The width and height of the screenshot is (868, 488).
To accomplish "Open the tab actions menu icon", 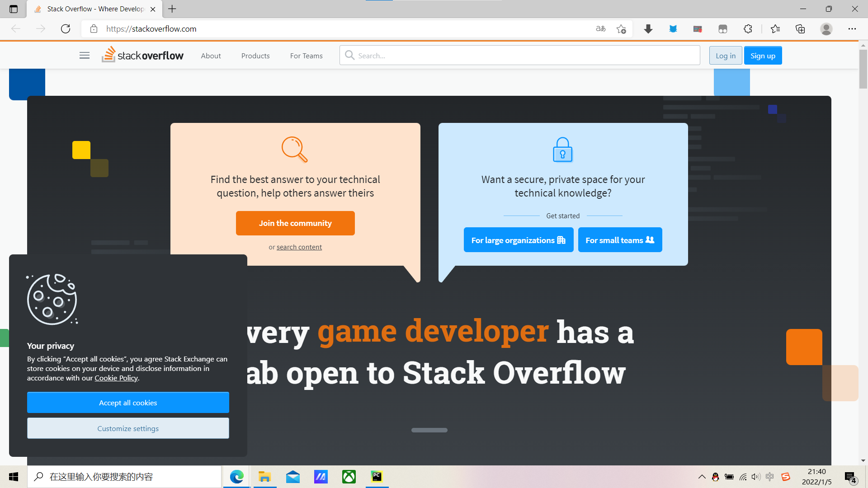I will (14, 9).
